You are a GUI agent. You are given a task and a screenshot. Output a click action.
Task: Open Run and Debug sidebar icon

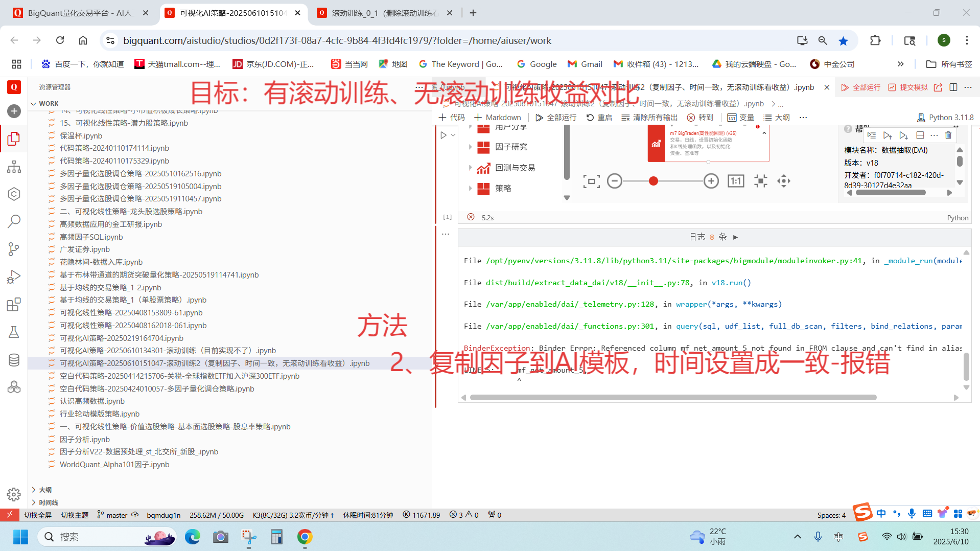(14, 277)
